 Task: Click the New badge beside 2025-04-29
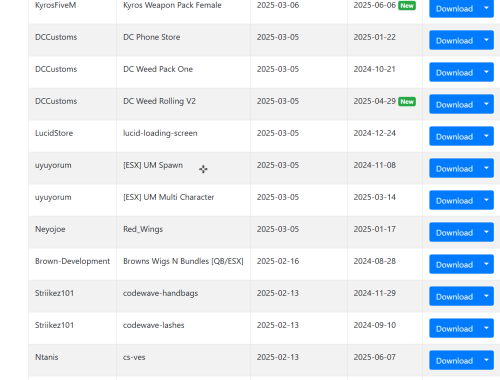[407, 101]
